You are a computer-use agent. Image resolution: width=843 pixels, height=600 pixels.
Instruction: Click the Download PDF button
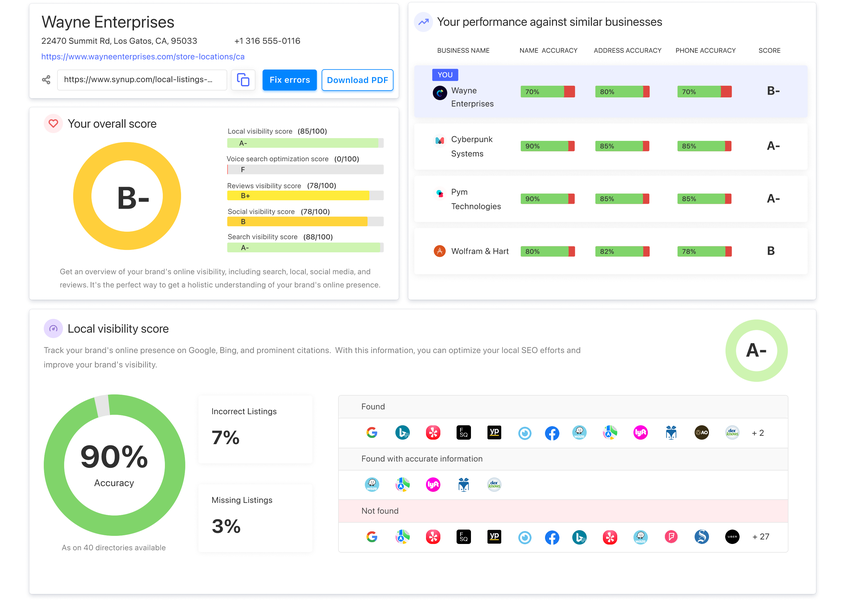click(x=358, y=80)
